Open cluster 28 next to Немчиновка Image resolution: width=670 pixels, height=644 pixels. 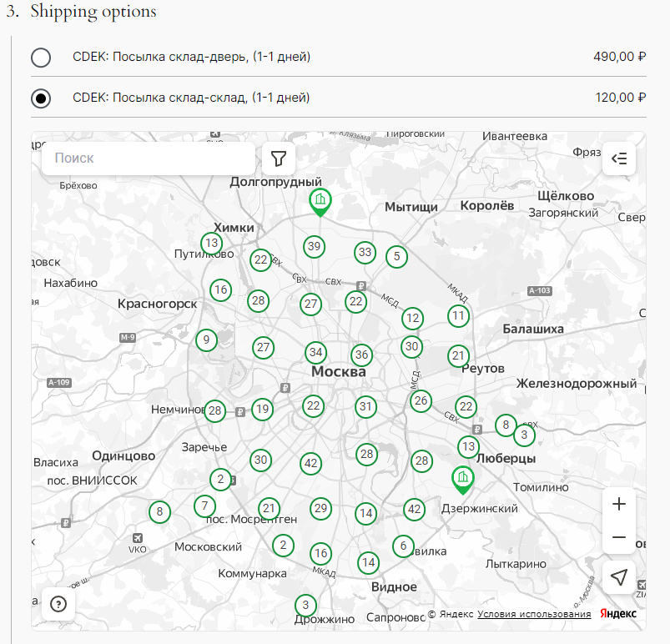click(214, 411)
